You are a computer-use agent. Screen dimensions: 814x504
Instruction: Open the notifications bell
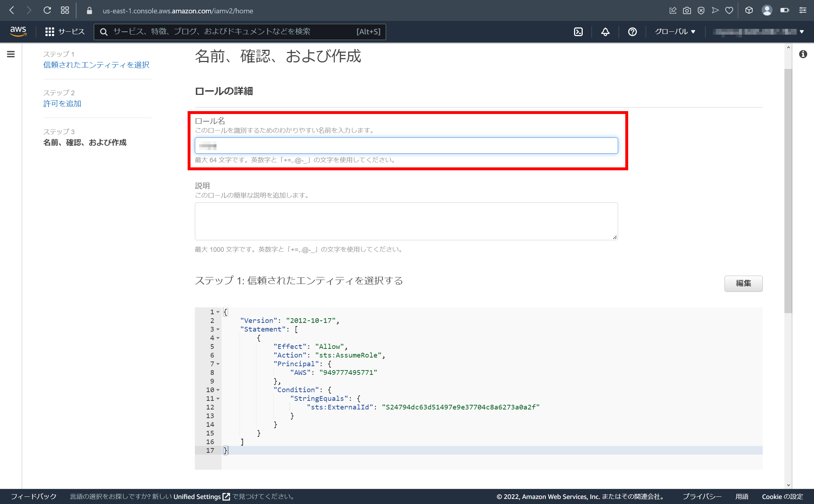(605, 32)
